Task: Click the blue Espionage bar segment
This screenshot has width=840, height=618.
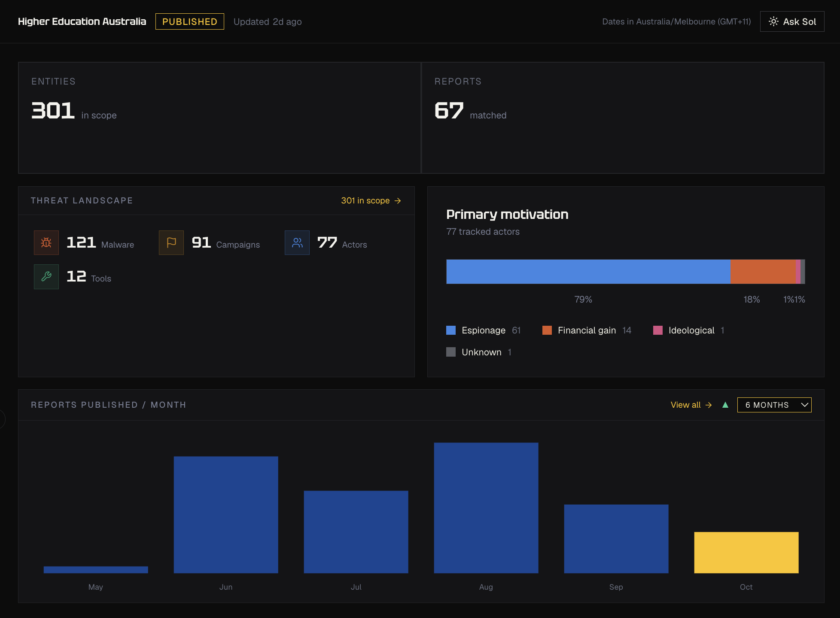Action: click(x=588, y=272)
